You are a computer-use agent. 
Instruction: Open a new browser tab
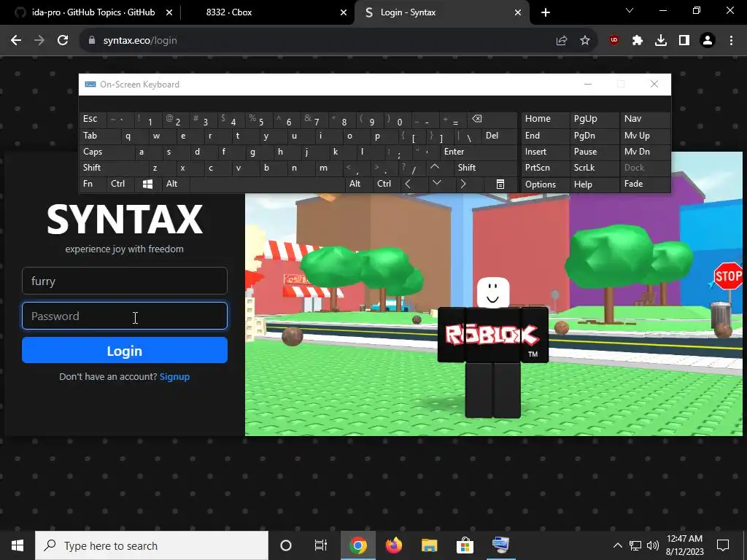pos(546,12)
